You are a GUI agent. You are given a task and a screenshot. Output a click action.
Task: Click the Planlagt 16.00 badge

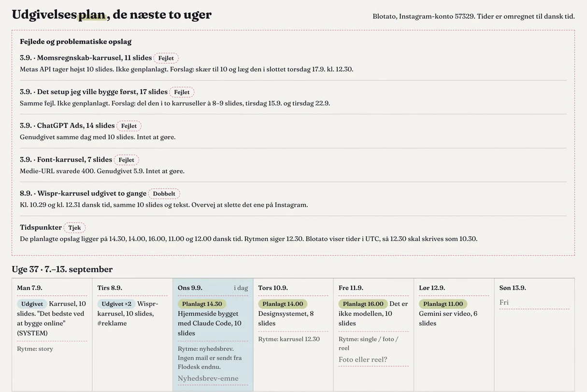pos(363,304)
